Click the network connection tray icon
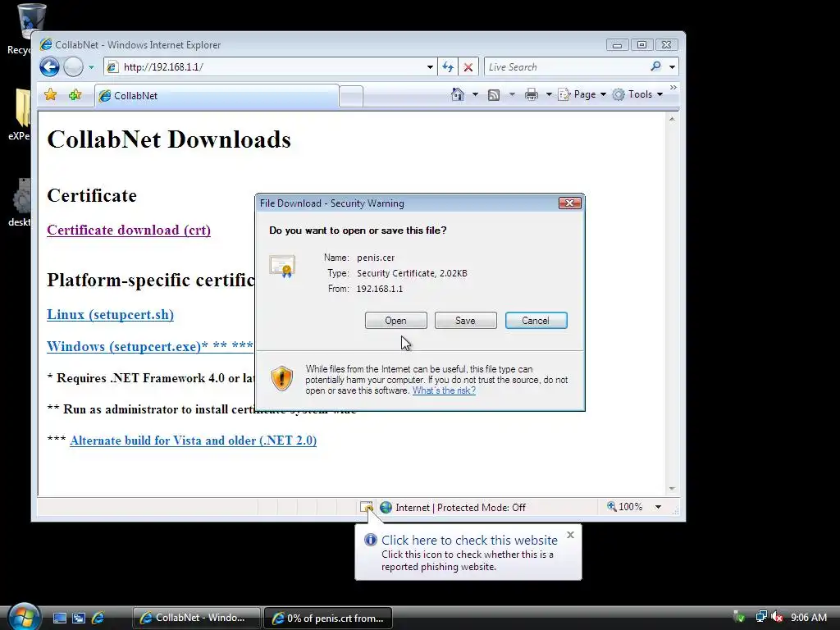This screenshot has height=630, width=840. pos(760,617)
